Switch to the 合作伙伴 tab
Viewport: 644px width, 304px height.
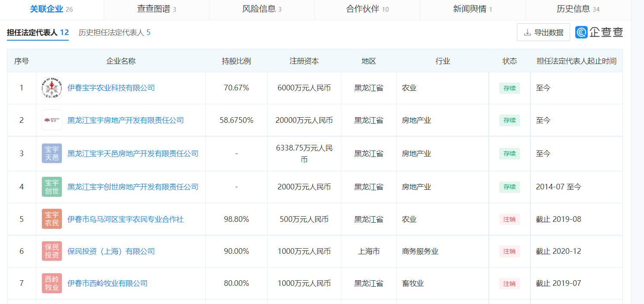(367, 9)
